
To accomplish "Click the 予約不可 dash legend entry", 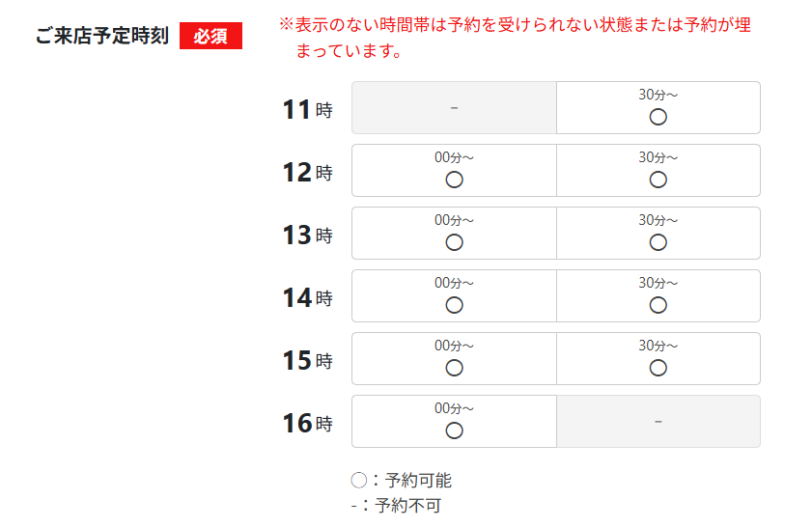I will pos(396,505).
